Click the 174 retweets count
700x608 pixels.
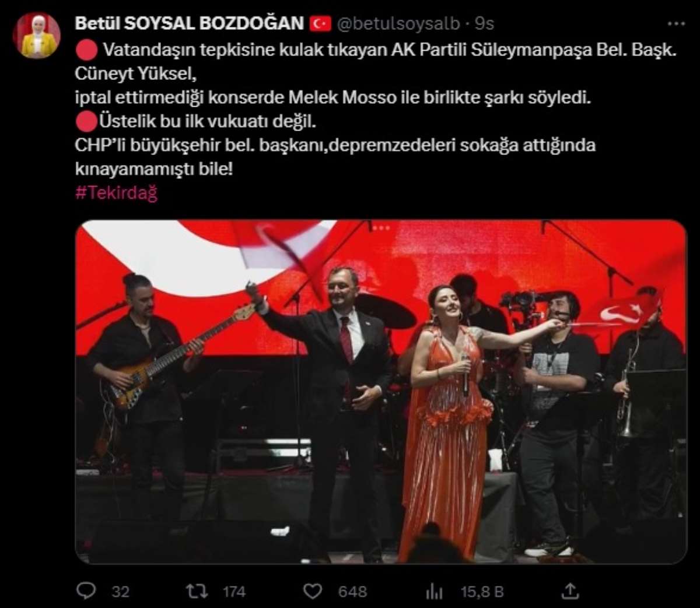234,592
